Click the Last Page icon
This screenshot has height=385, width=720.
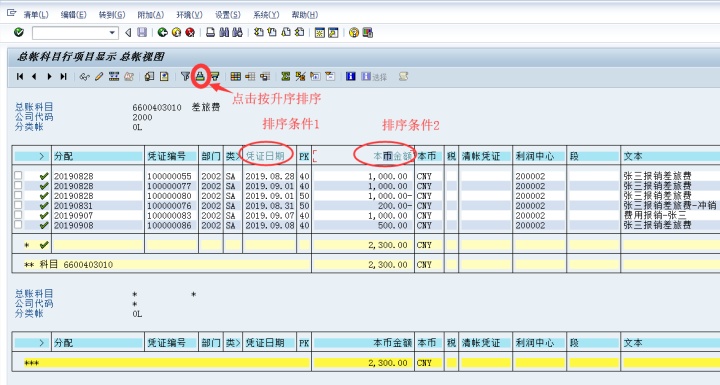click(x=299, y=33)
